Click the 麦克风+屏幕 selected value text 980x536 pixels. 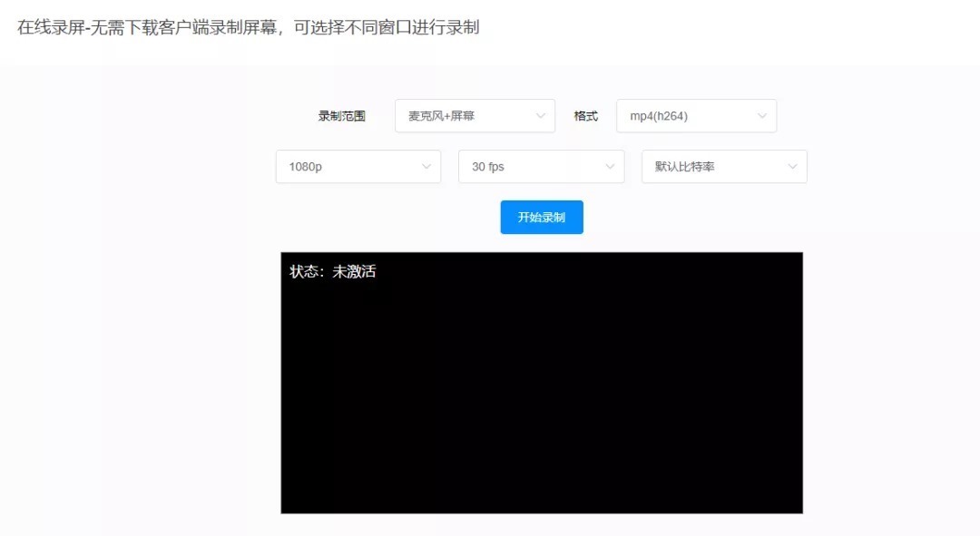pos(441,116)
